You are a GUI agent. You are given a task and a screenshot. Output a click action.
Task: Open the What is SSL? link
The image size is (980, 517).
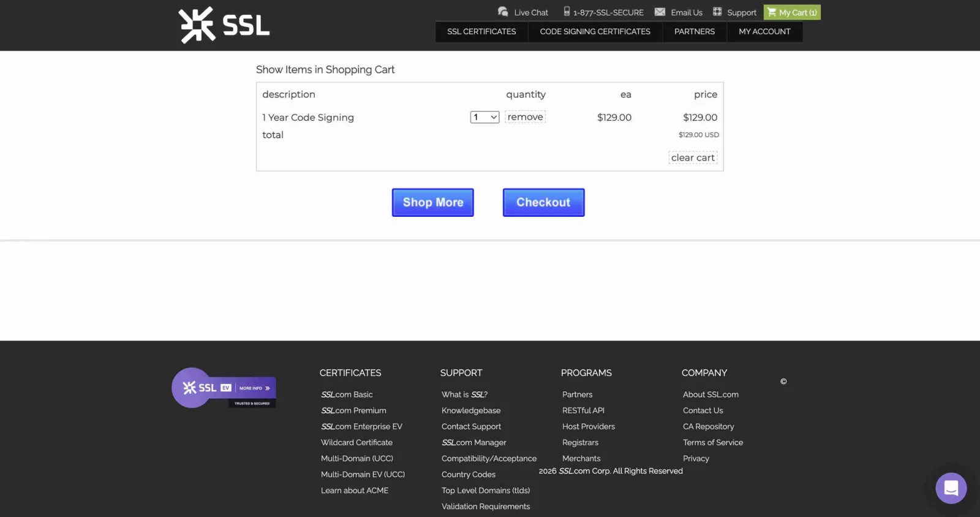click(464, 395)
